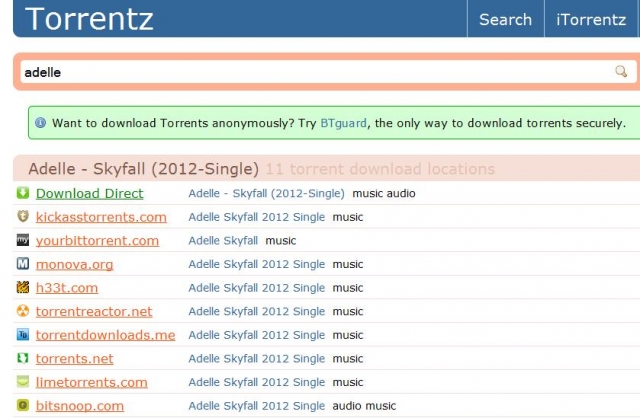Click the h33t.com favicon
The width and height of the screenshot is (640, 418).
23,287
